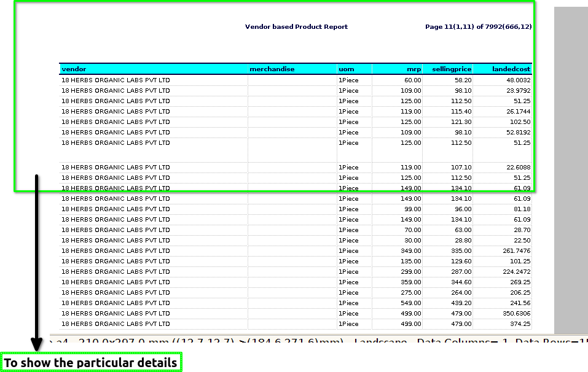
Task: Select landed cost value 26.1744
Action: coord(518,112)
